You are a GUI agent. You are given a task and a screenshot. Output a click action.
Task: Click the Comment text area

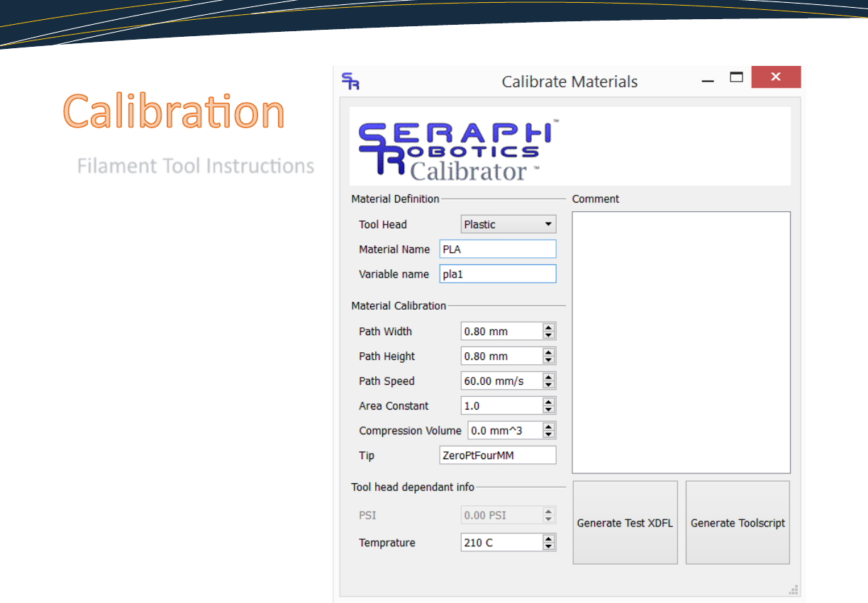[x=681, y=342]
